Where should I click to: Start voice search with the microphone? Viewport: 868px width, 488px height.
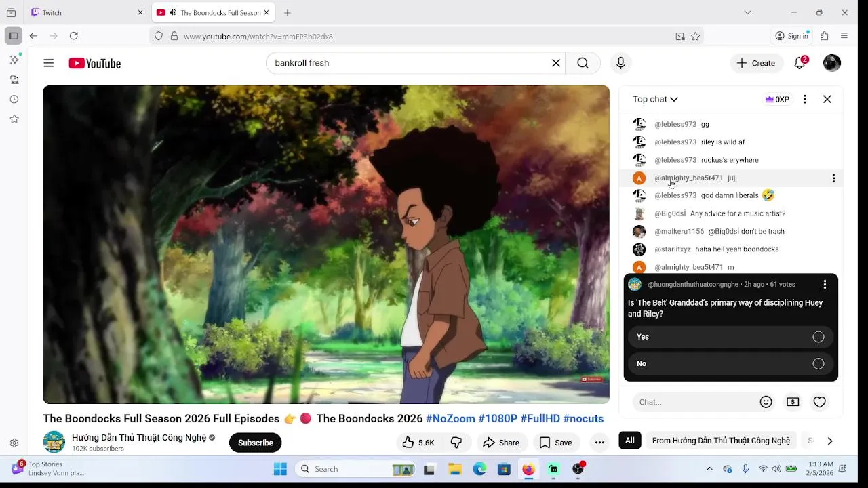point(620,63)
